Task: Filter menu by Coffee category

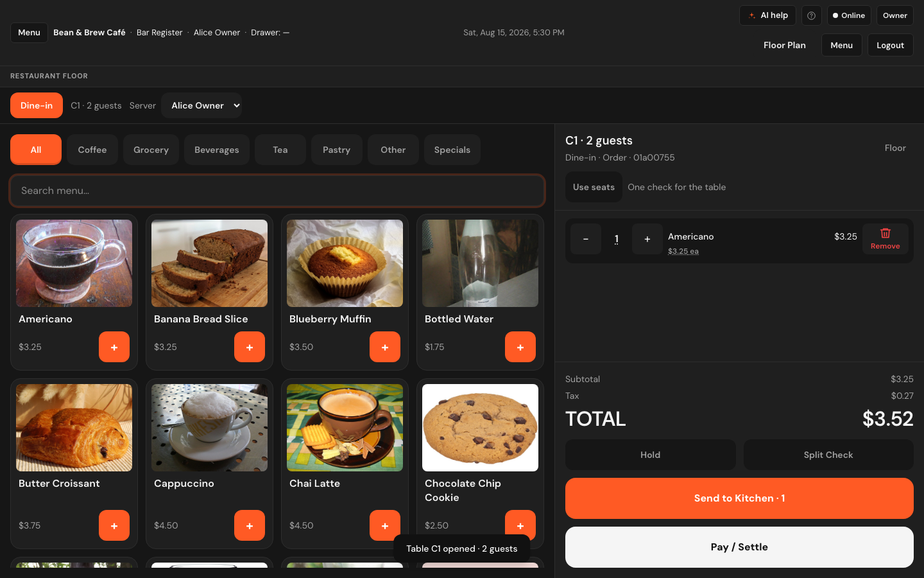Action: (x=92, y=150)
